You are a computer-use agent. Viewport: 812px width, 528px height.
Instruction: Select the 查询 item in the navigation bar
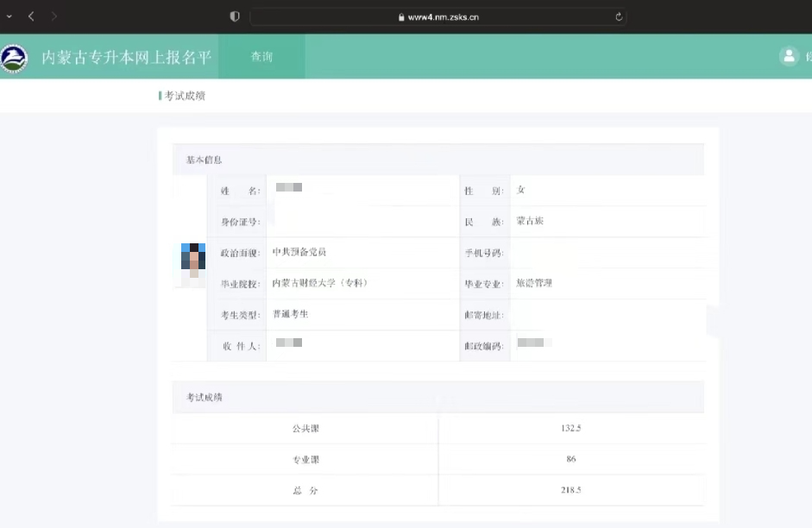[x=262, y=57]
